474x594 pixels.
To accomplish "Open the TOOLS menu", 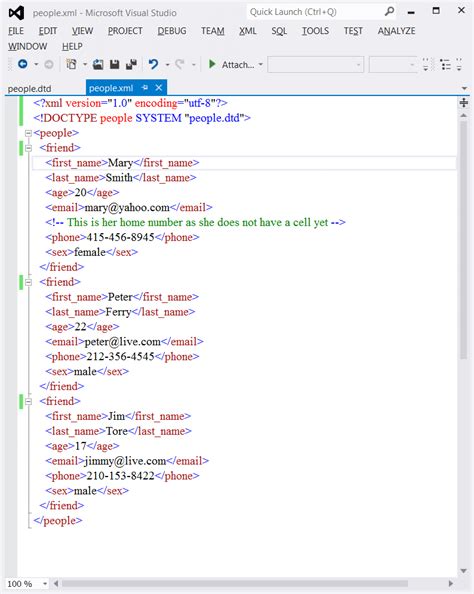I will pyautogui.click(x=315, y=31).
